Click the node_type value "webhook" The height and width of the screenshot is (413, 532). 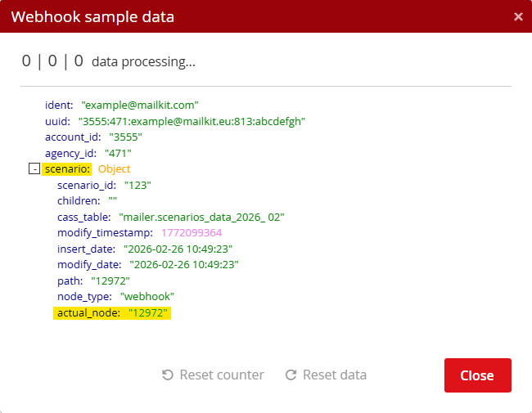coord(147,296)
